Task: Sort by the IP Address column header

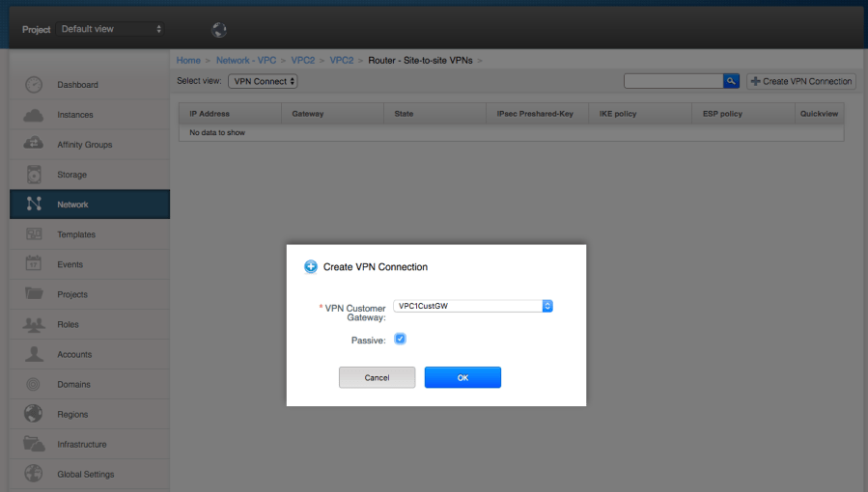Action: 209,114
